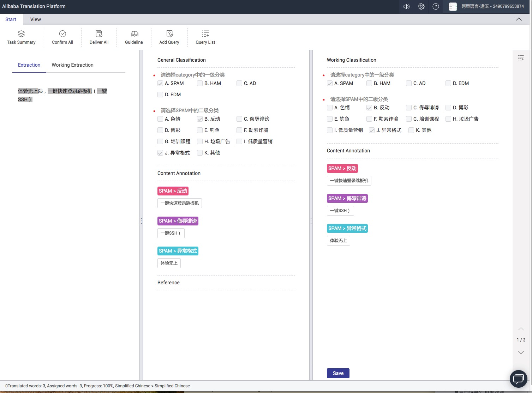Check B. HAM in Working Classification

pyautogui.click(x=369, y=83)
